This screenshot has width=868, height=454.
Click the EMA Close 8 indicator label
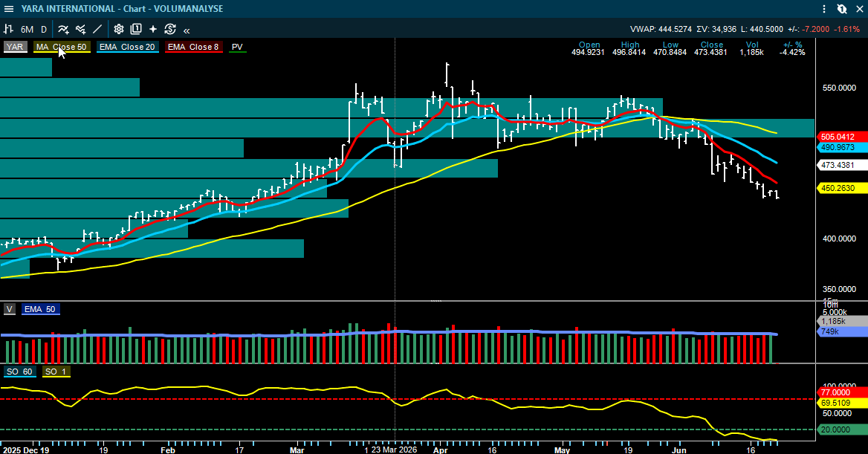point(193,47)
